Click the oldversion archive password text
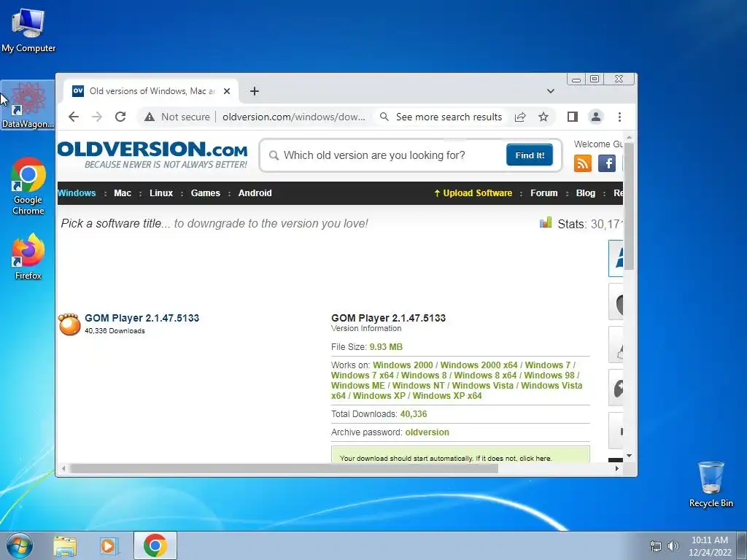This screenshot has width=747, height=560. click(427, 432)
